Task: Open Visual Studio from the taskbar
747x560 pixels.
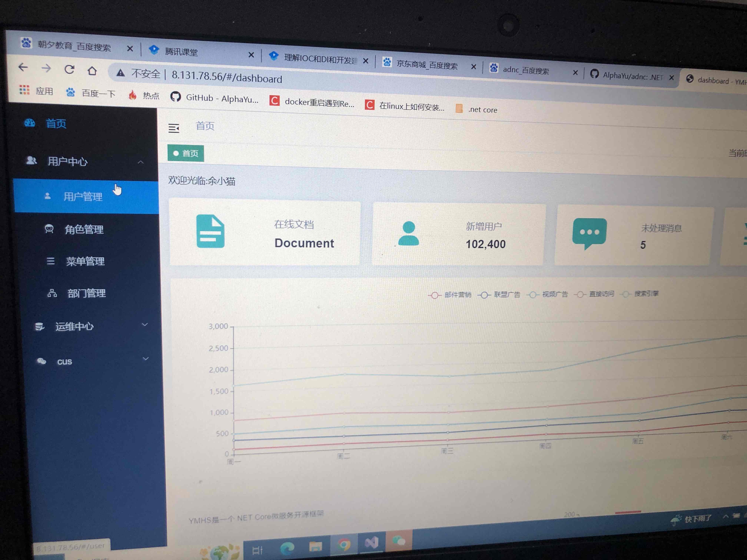Action: click(x=371, y=542)
